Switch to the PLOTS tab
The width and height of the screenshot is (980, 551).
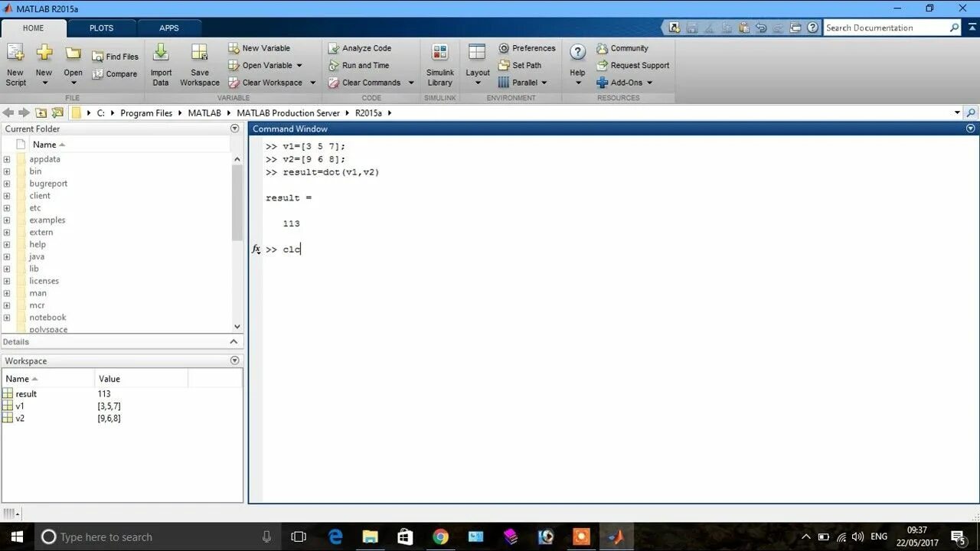(101, 28)
